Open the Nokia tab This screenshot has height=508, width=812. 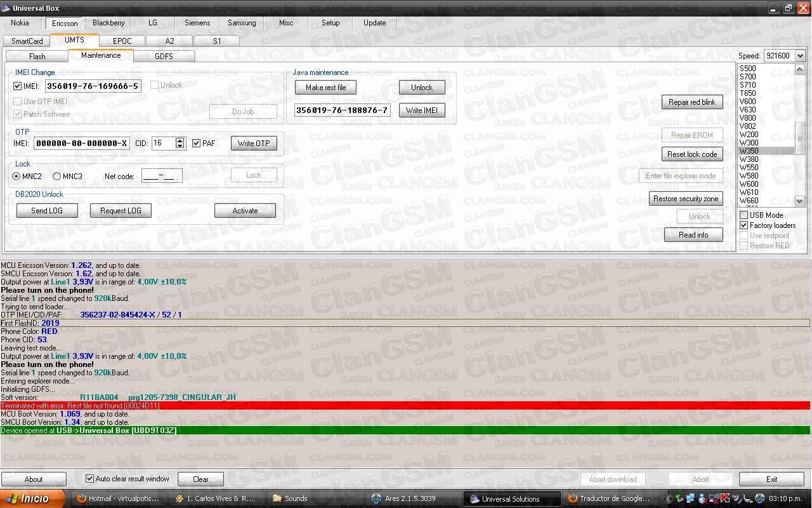(20, 22)
